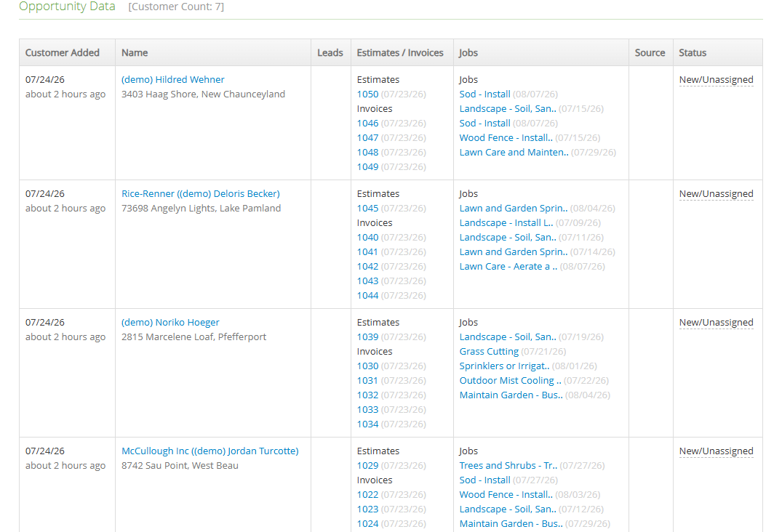The image size is (782, 532).
Task: Open invoice 1044
Action: 367,295
